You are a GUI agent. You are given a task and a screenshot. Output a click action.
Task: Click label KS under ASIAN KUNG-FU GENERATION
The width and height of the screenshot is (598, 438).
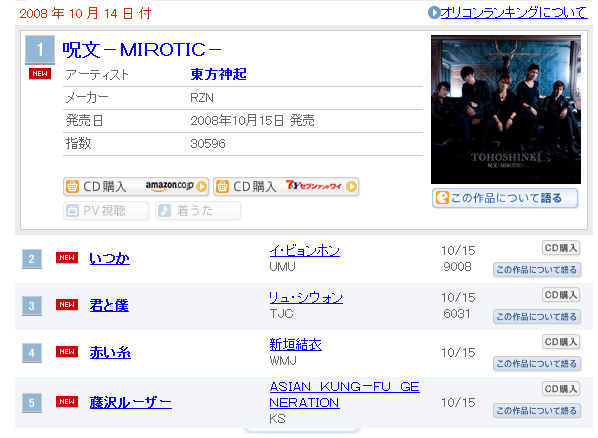[277, 419]
